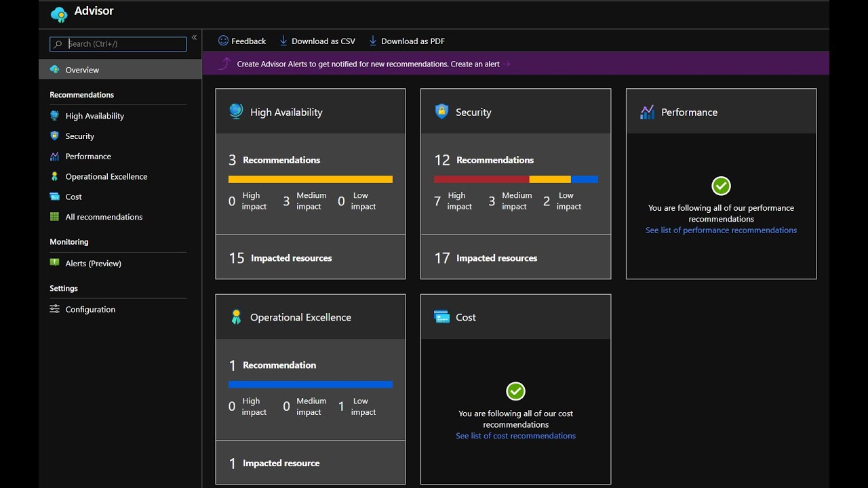Click the Performance tile chart icon
868x488 pixels.
(647, 112)
